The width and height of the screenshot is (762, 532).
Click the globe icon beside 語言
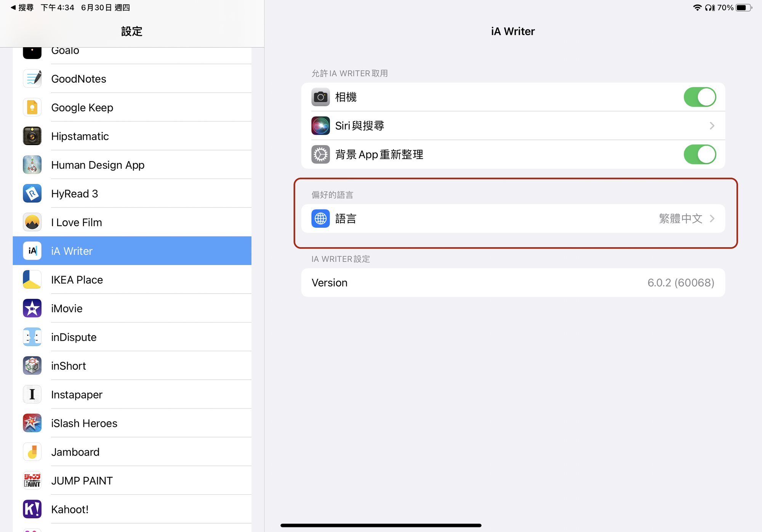(320, 219)
